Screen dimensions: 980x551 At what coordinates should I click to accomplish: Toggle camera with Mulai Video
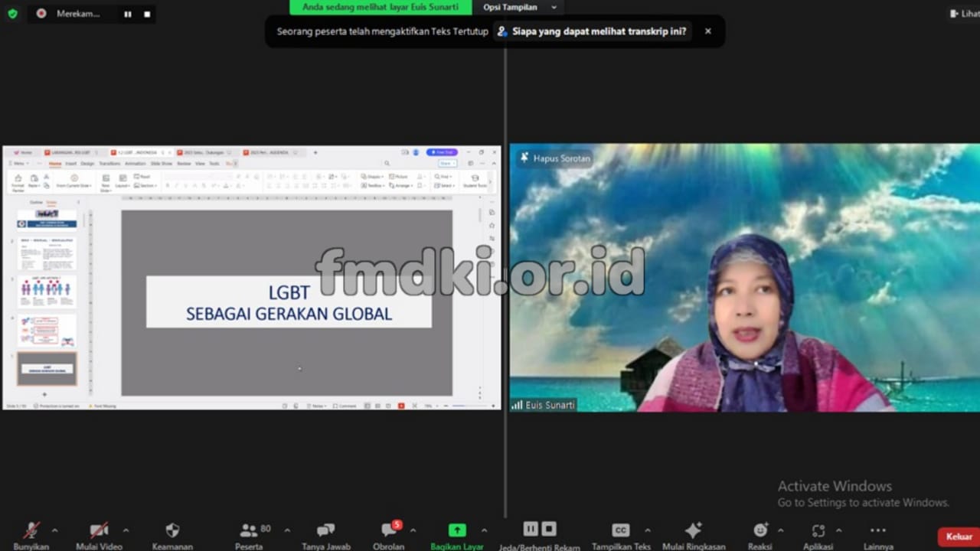(x=99, y=530)
